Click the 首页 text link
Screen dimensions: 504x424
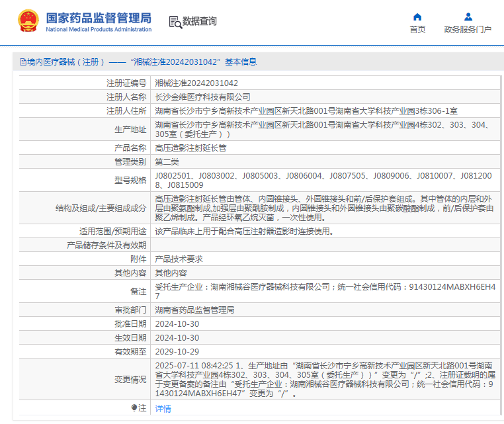(x=417, y=30)
